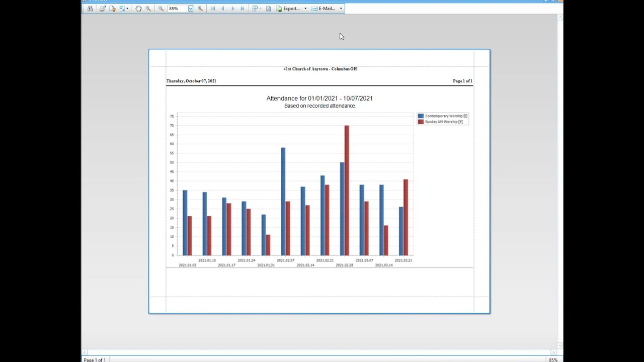Click the binoculars Find icon
Image resolution: width=644 pixels, height=362 pixels.
(90, 9)
